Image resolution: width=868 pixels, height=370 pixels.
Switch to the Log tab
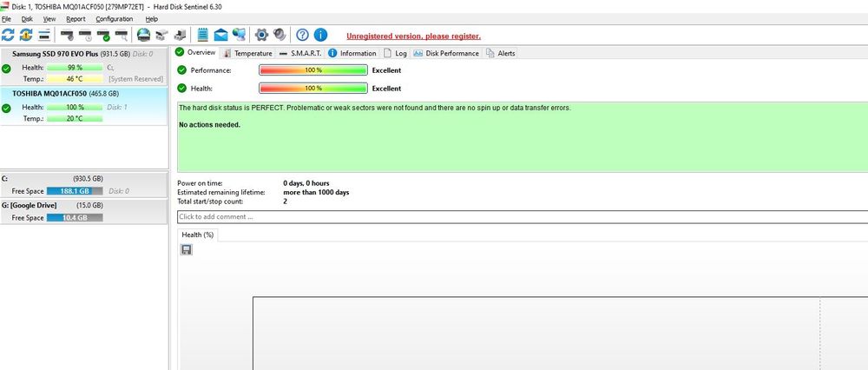(x=395, y=53)
